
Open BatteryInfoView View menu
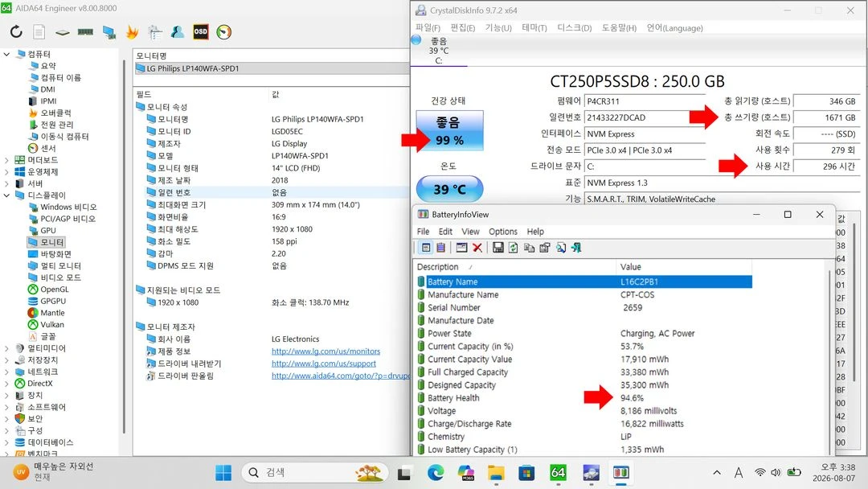pyautogui.click(x=470, y=232)
